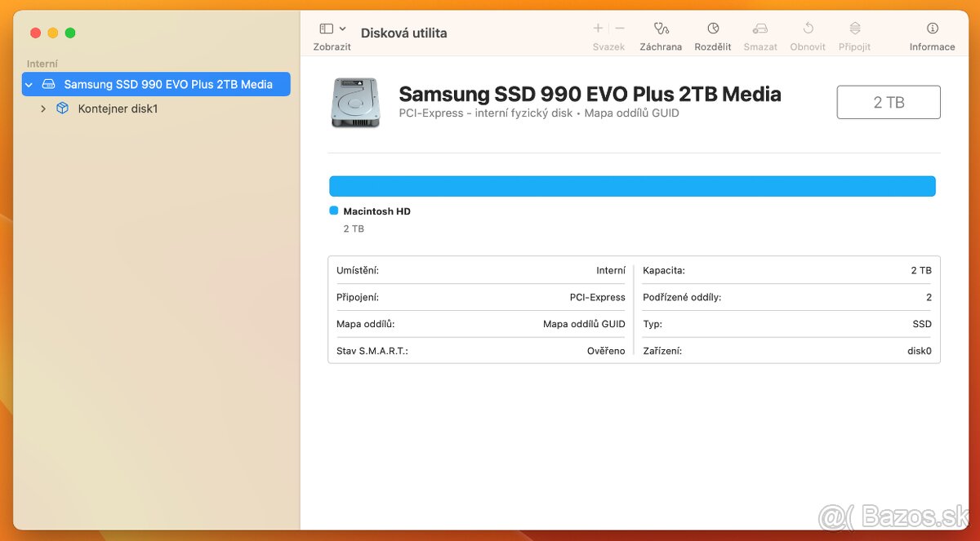This screenshot has width=980, height=541.
Task: Click the Mount (Připojit) icon
Action: (x=854, y=29)
